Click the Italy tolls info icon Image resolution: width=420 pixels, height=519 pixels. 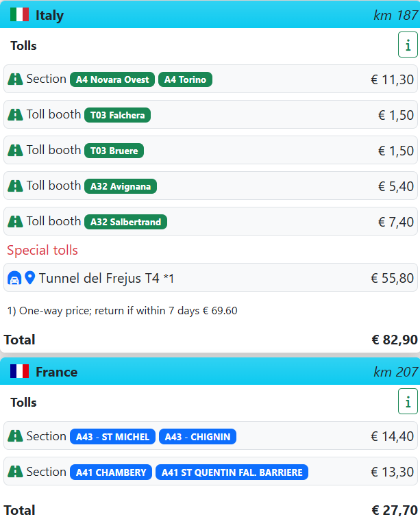pyautogui.click(x=408, y=45)
